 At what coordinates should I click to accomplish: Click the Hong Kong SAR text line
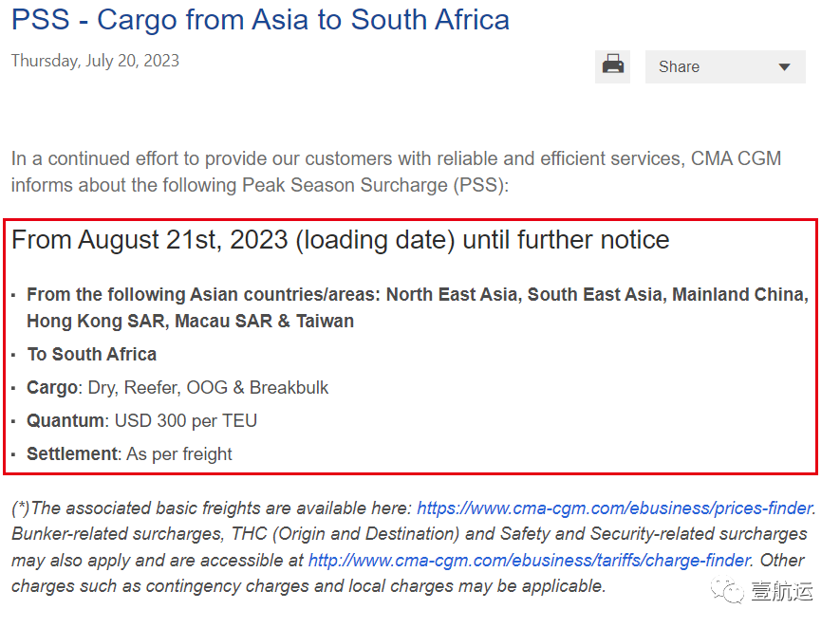tap(190, 321)
